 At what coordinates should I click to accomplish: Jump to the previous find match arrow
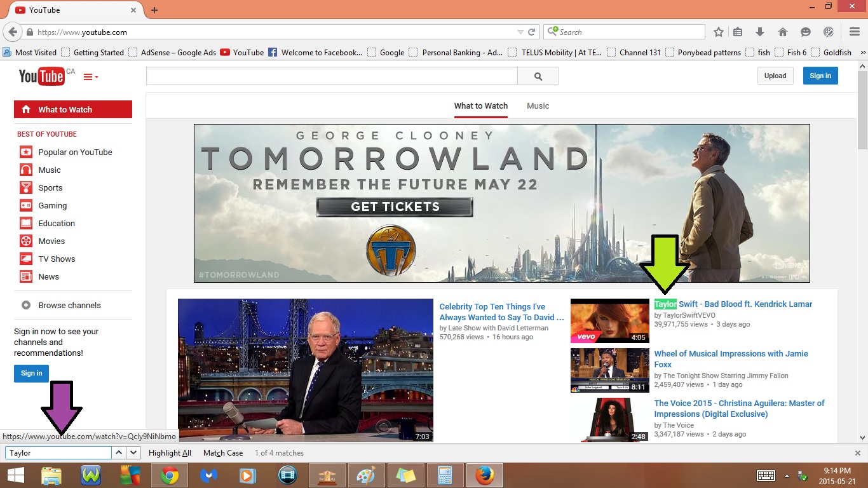click(x=119, y=453)
